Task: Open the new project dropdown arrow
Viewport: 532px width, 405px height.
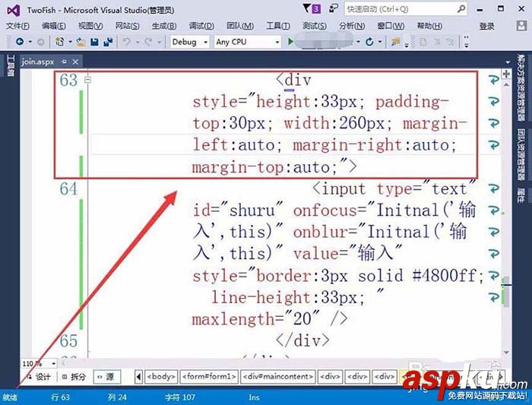Action: pyautogui.click(x=70, y=42)
